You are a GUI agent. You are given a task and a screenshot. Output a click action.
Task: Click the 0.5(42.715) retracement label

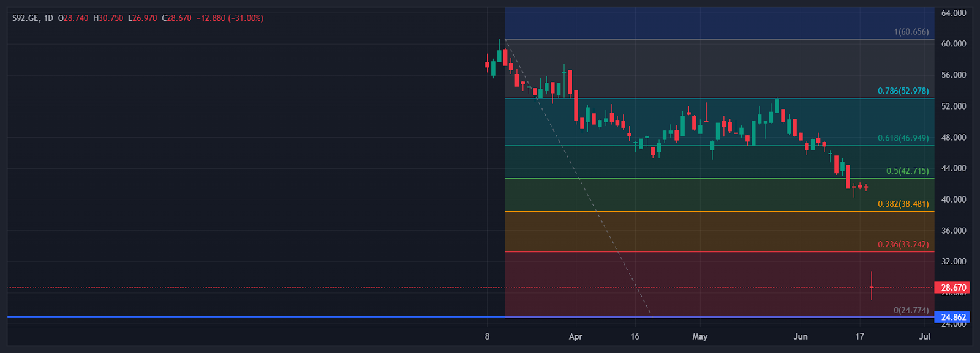907,171
